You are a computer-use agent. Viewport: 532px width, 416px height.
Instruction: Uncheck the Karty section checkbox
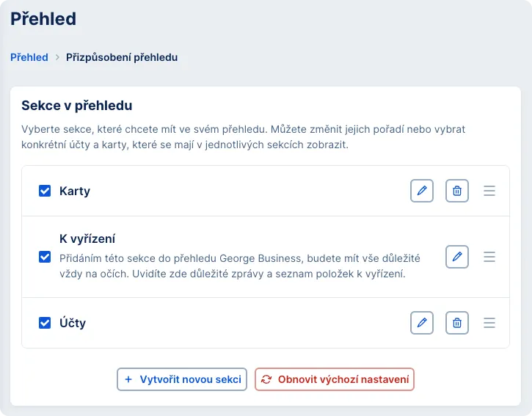tap(45, 191)
